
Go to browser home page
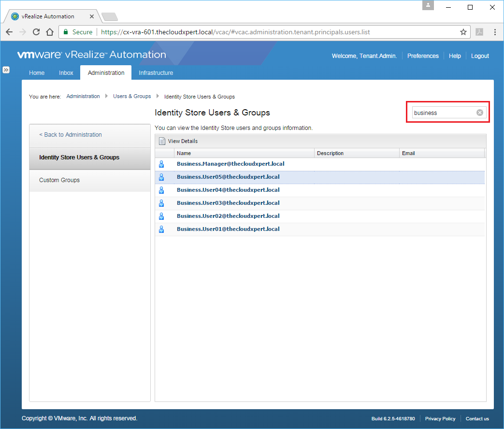click(x=50, y=32)
